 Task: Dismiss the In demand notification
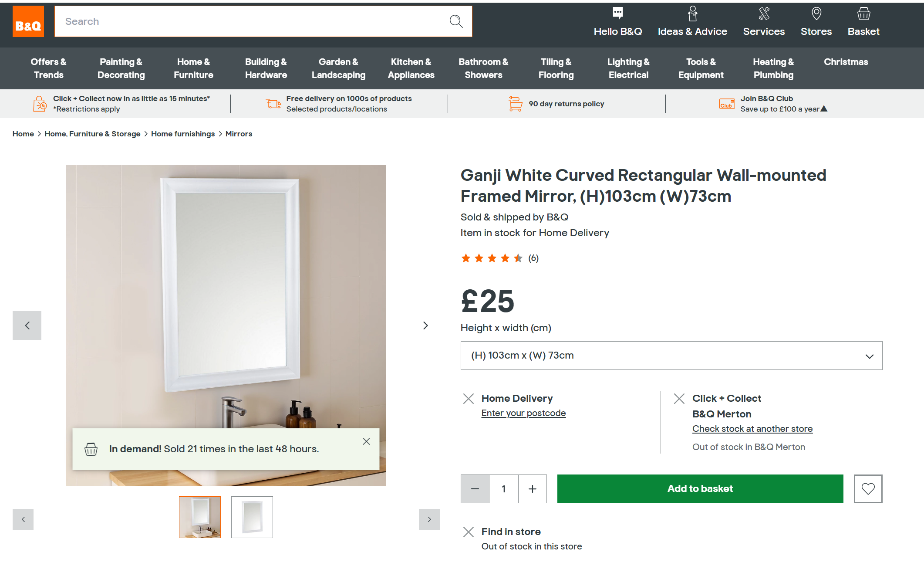coord(366,441)
